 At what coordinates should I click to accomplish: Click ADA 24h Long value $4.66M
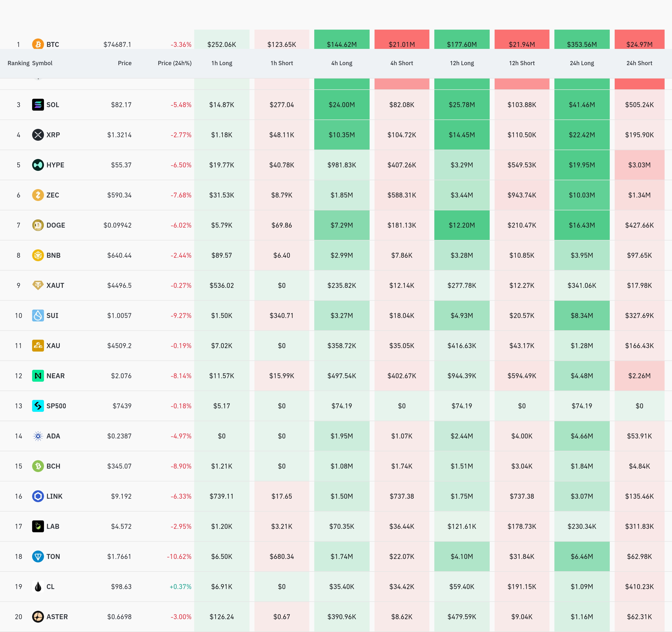[582, 436]
